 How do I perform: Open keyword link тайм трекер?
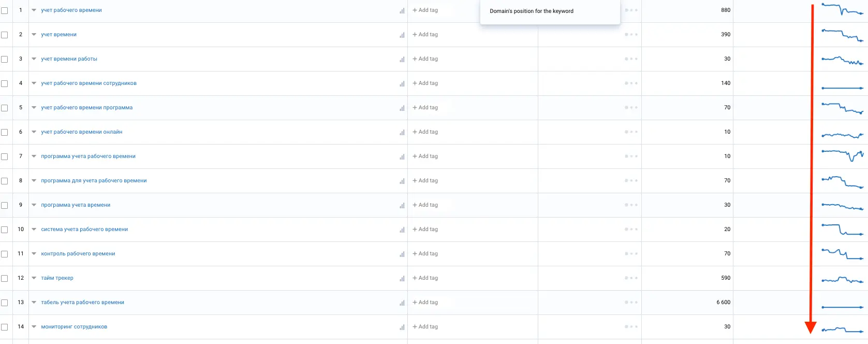point(57,278)
